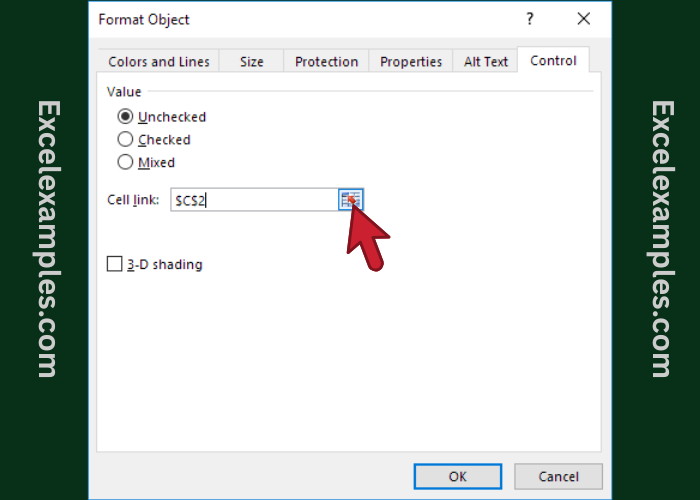Choose the Mixed value option
Screen dimensions: 700x500
coord(126,162)
